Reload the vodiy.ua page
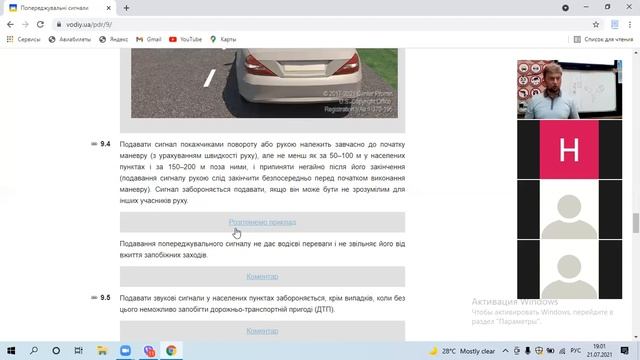The width and height of the screenshot is (640, 360). [40, 24]
